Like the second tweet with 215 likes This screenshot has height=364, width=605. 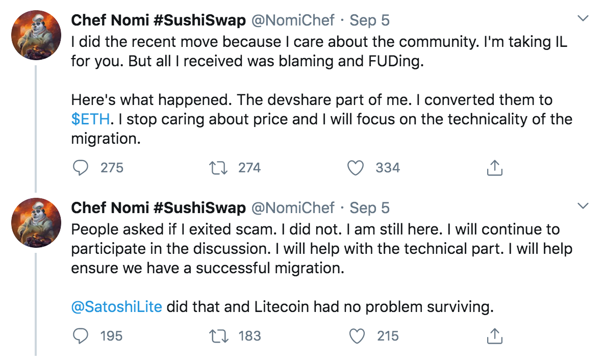point(356,335)
